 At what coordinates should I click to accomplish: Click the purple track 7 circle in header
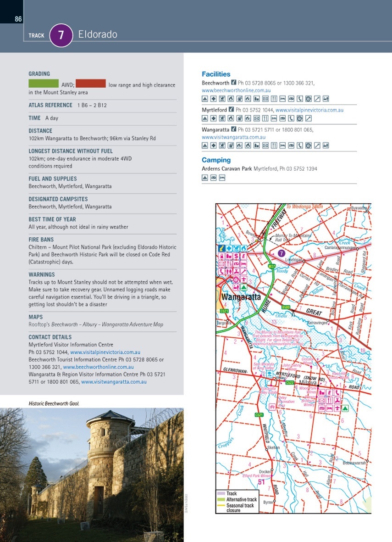(61, 35)
